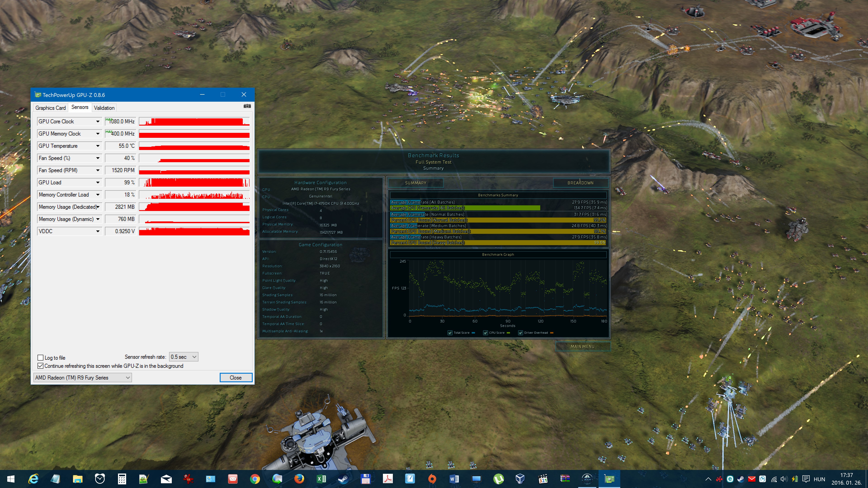
Task: Click the GPU-Z screenshot camera icon
Action: click(247, 106)
